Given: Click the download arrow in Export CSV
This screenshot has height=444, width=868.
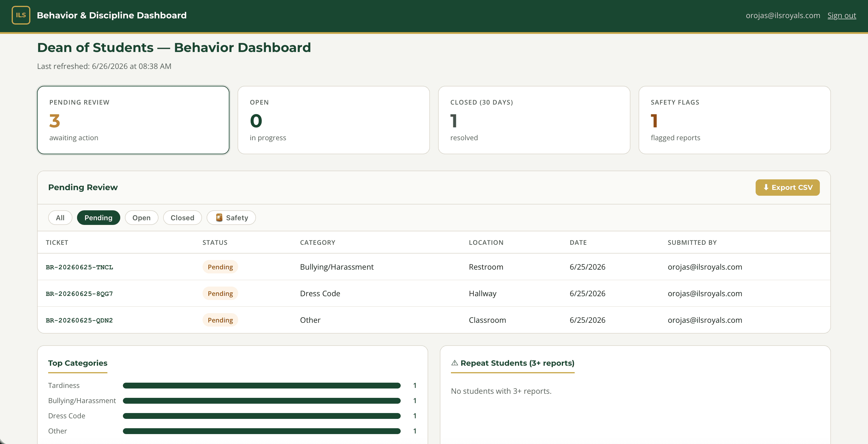Looking at the screenshot, I should point(766,188).
